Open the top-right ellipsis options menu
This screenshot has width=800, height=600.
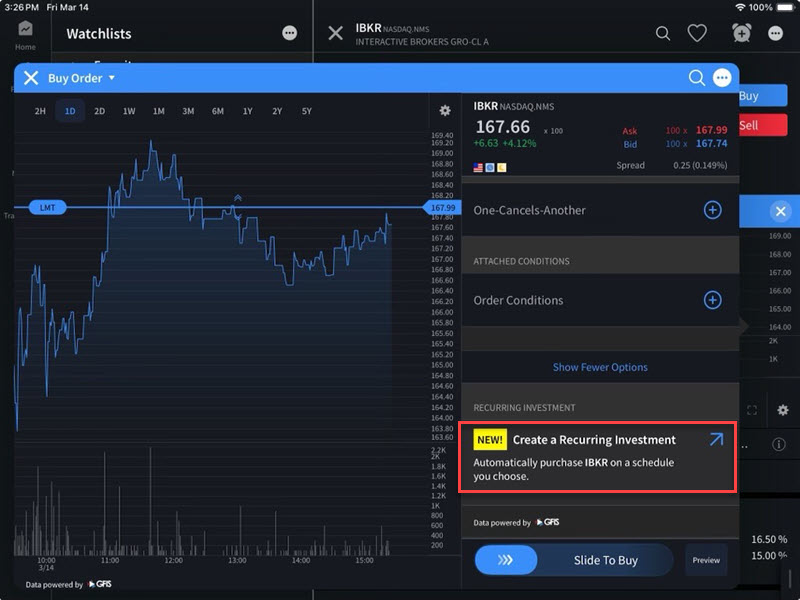coord(774,33)
